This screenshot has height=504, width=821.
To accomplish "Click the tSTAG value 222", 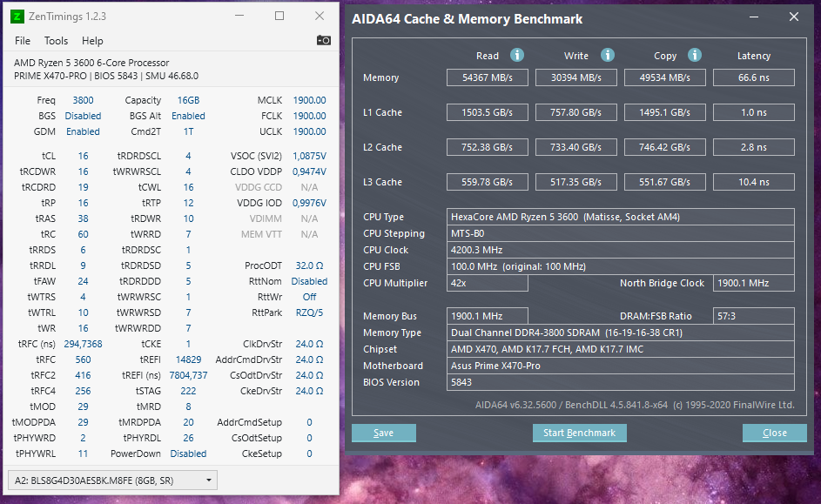I will point(189,391).
